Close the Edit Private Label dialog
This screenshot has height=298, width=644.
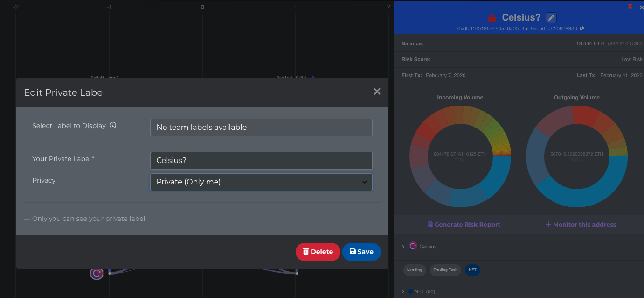point(377,92)
